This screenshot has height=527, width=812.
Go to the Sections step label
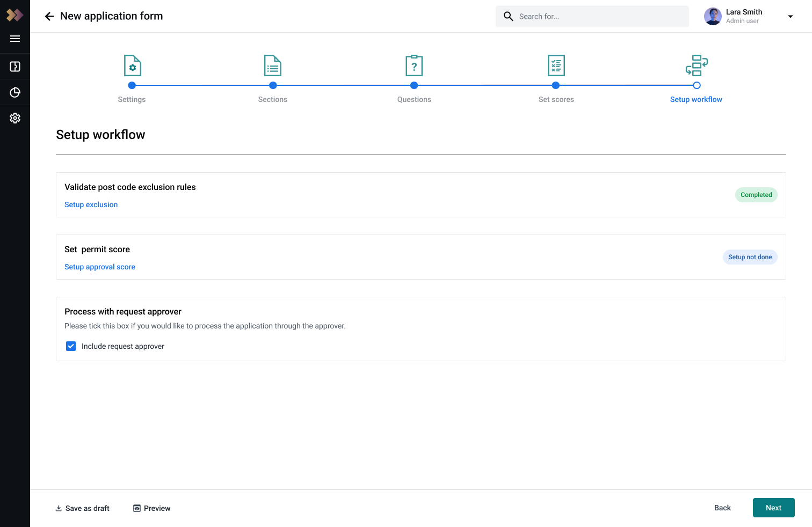click(x=273, y=99)
